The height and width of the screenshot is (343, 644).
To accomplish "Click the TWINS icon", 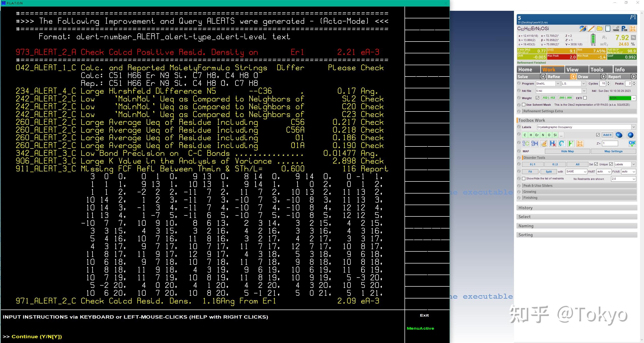I will point(616,29).
